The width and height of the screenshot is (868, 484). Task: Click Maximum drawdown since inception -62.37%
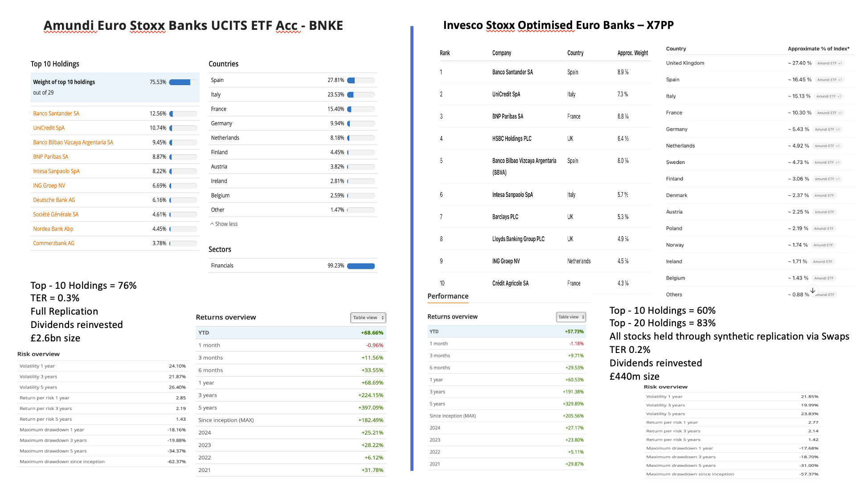click(x=102, y=462)
